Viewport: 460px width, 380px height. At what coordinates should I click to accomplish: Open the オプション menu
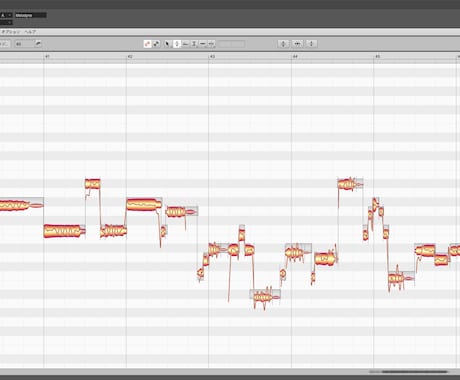point(11,32)
